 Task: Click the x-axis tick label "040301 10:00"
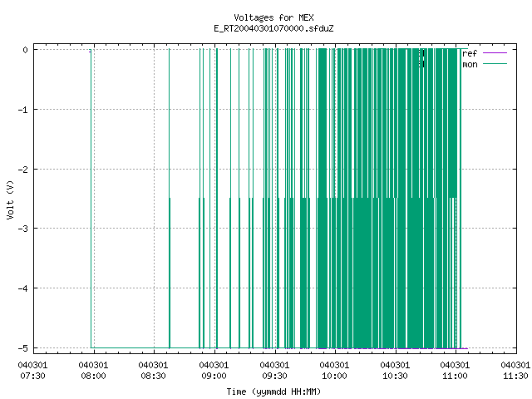click(334, 370)
